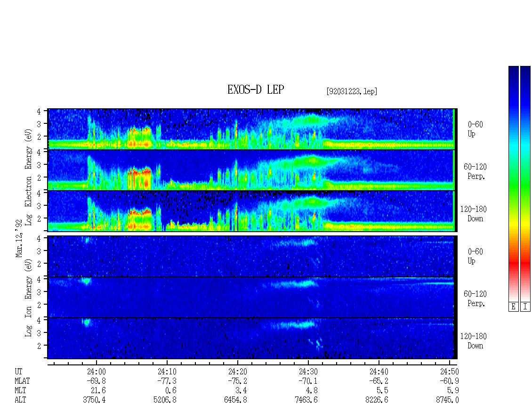The width and height of the screenshot is (532, 412).
Task: Click the ALT value 6454.8
Action: click(x=235, y=400)
